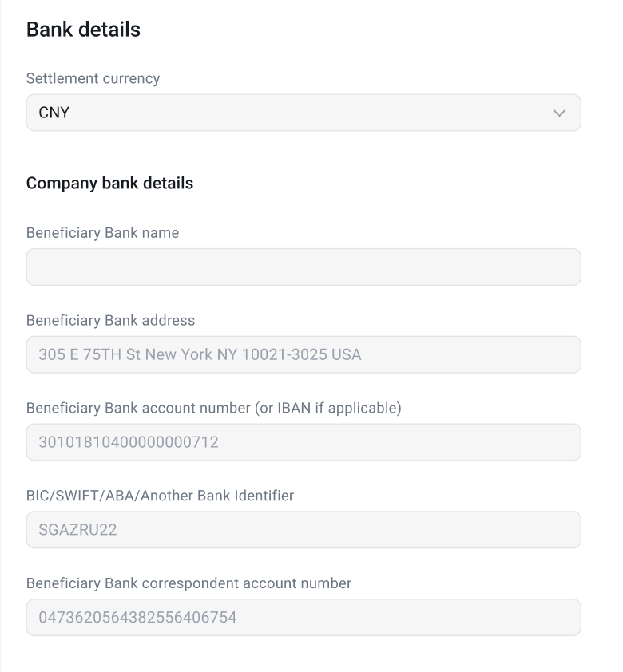
Task: Click the placeholder number 04736205643825564067​54
Action: coord(137,618)
